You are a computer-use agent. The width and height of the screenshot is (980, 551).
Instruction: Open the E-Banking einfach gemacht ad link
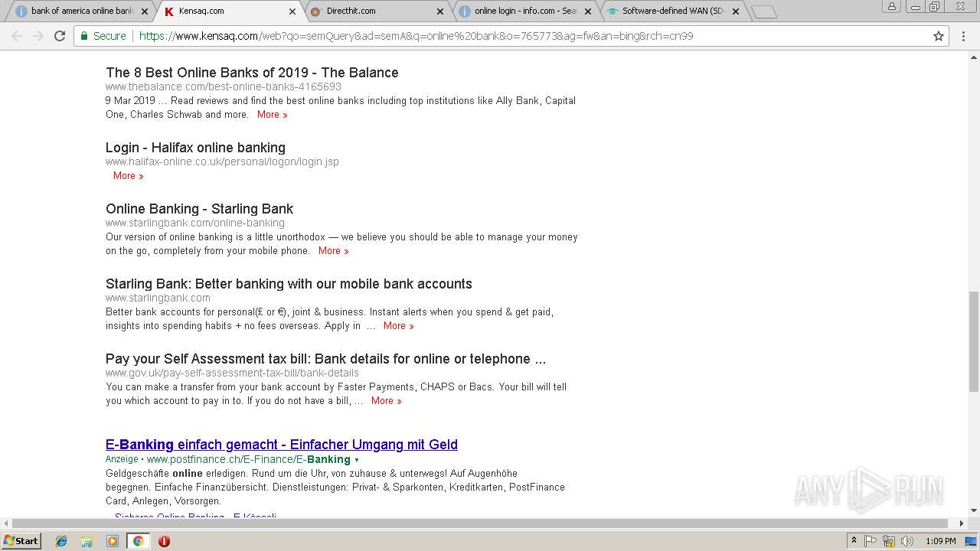click(x=282, y=445)
